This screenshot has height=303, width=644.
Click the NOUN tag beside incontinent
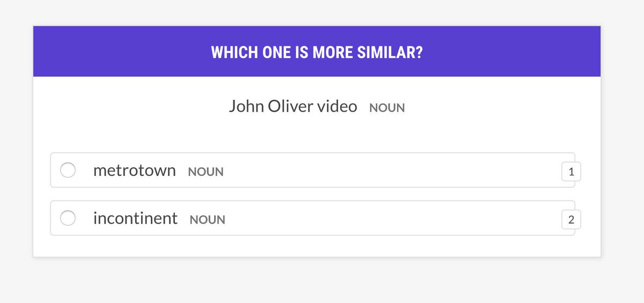point(207,220)
